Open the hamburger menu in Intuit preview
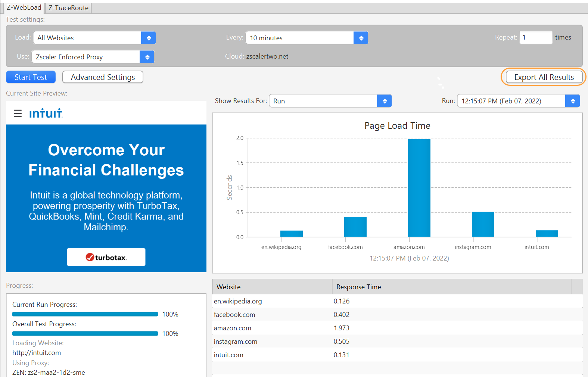Screen dimensions: 588x377 pyautogui.click(x=18, y=113)
